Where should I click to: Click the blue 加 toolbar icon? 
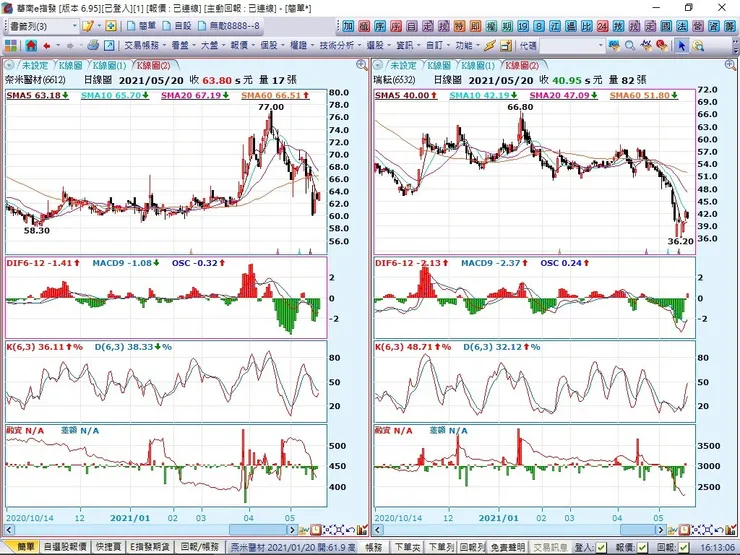pyautogui.click(x=348, y=26)
